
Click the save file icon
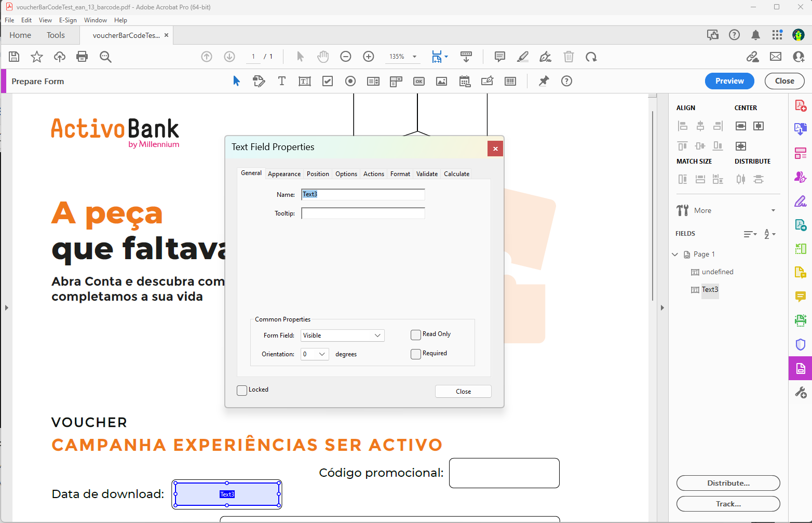click(14, 57)
